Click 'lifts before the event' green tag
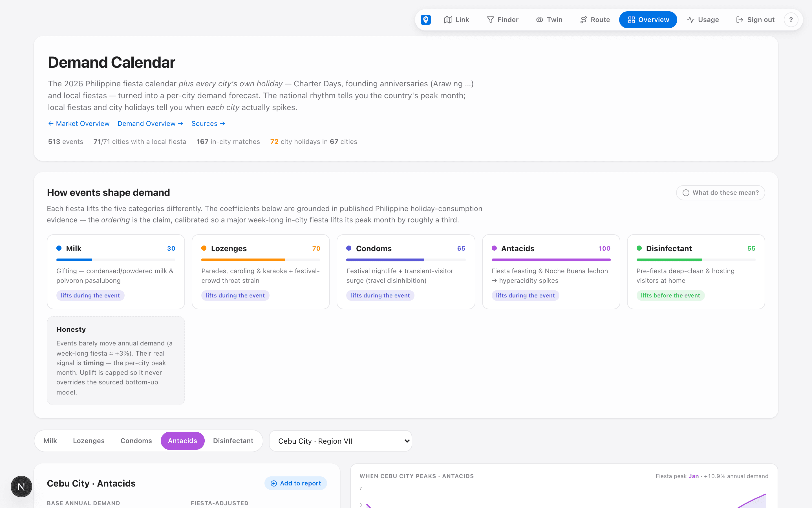The image size is (812, 508). [x=670, y=296]
